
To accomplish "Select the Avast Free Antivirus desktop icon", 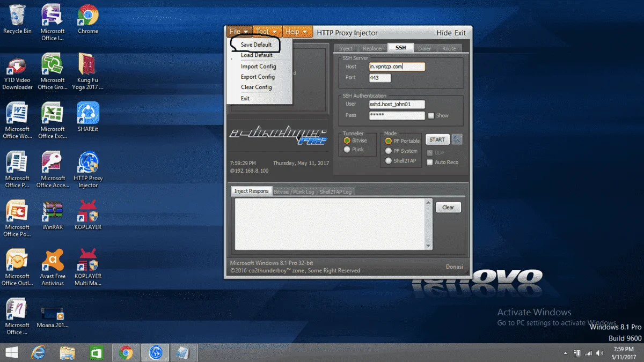I will pos(53,267).
